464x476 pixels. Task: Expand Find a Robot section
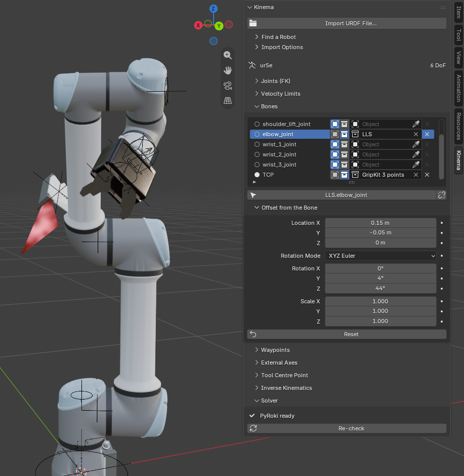pos(257,37)
